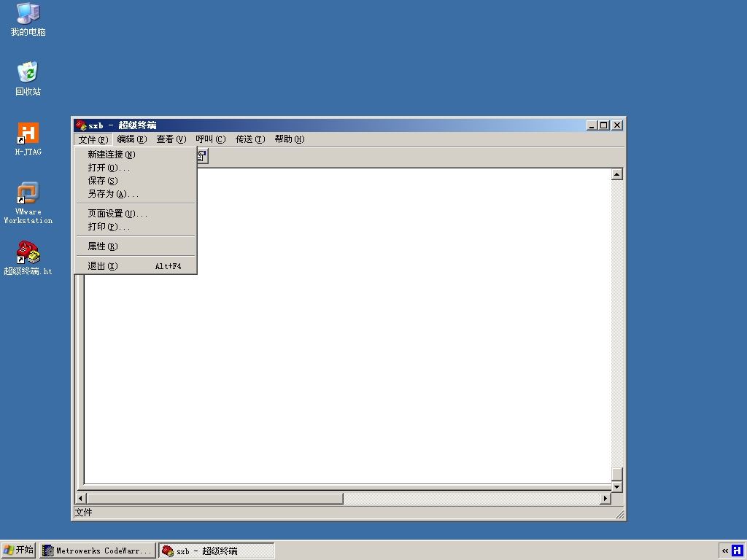
Task: Select 我的电脑 desktop icon
Action: click(28, 20)
